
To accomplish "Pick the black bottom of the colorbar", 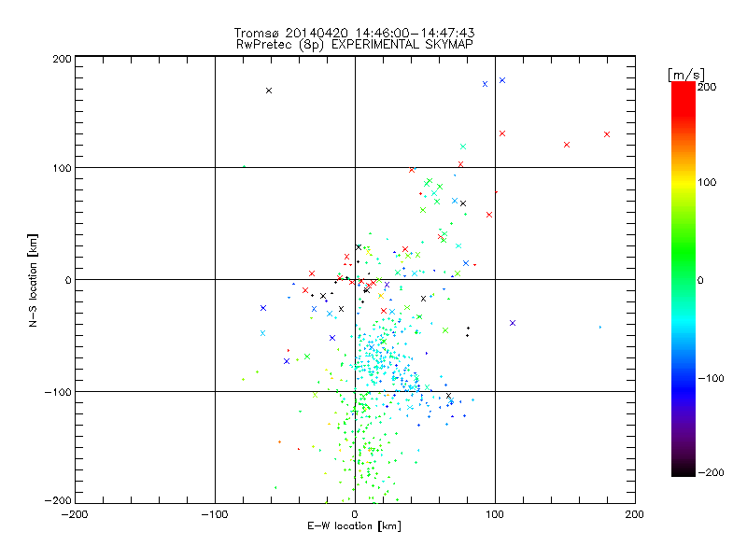I will 684,469.
